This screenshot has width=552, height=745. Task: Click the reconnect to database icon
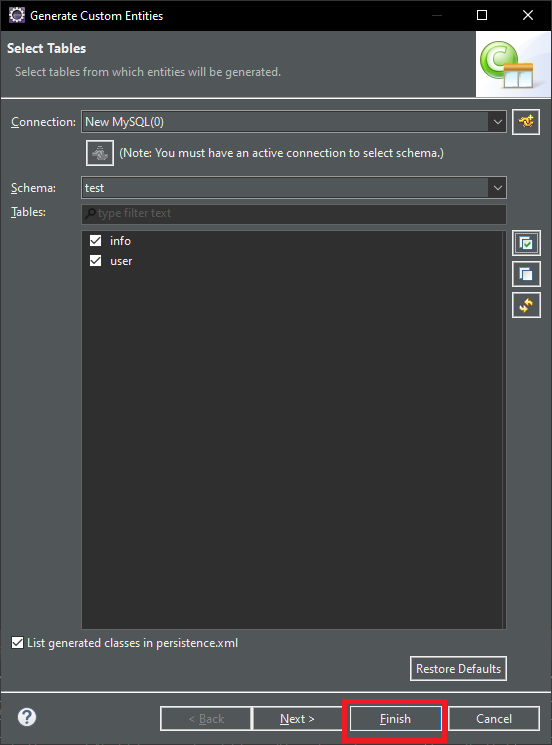(100, 153)
